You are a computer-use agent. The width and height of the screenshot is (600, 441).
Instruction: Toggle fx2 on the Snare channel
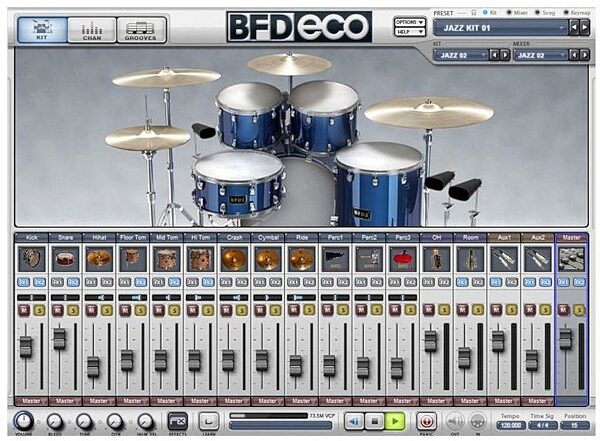click(x=73, y=283)
